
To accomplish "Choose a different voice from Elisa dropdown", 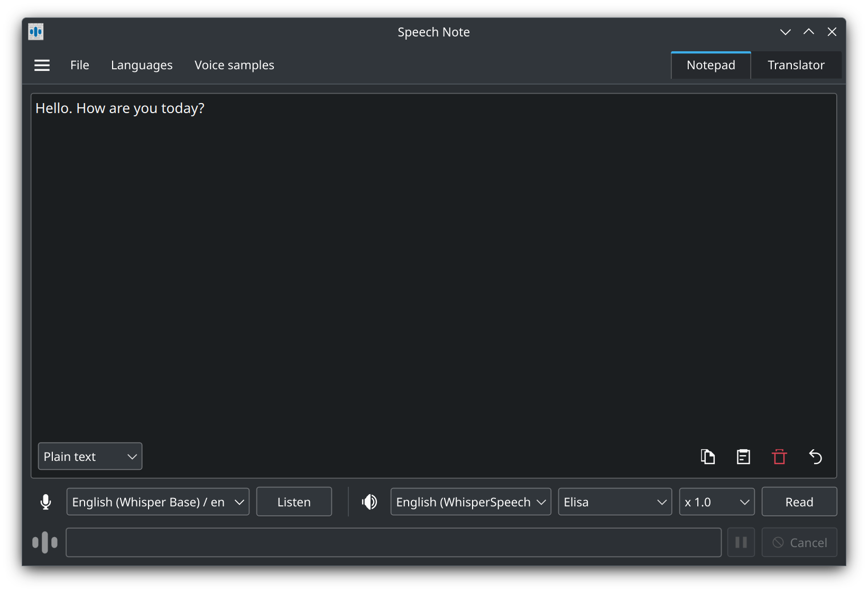I will pos(615,502).
